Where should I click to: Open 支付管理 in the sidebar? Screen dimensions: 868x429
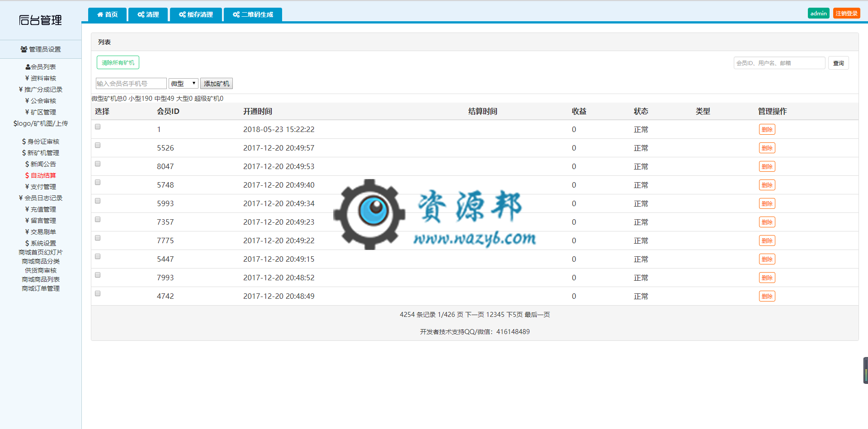point(41,187)
